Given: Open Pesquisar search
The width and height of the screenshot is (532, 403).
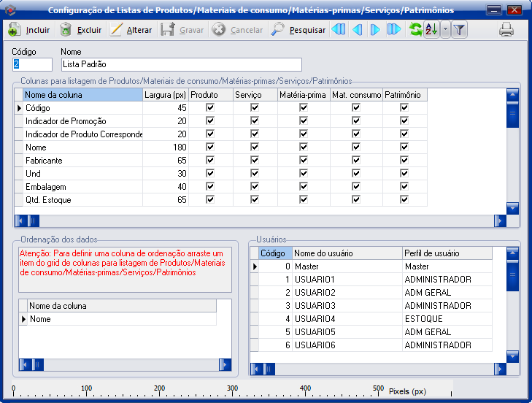Looking at the screenshot, I should [x=298, y=30].
